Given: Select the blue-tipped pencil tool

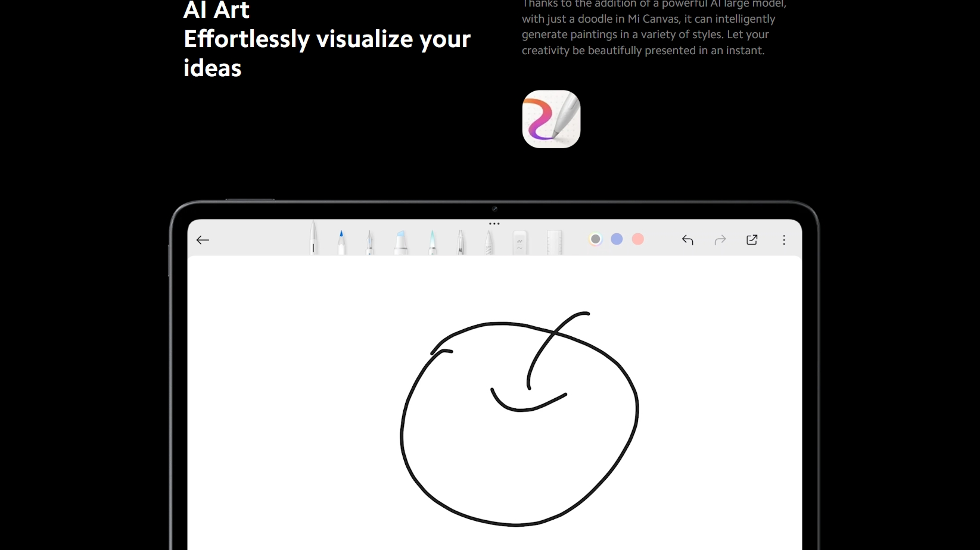Looking at the screenshot, I should (341, 242).
